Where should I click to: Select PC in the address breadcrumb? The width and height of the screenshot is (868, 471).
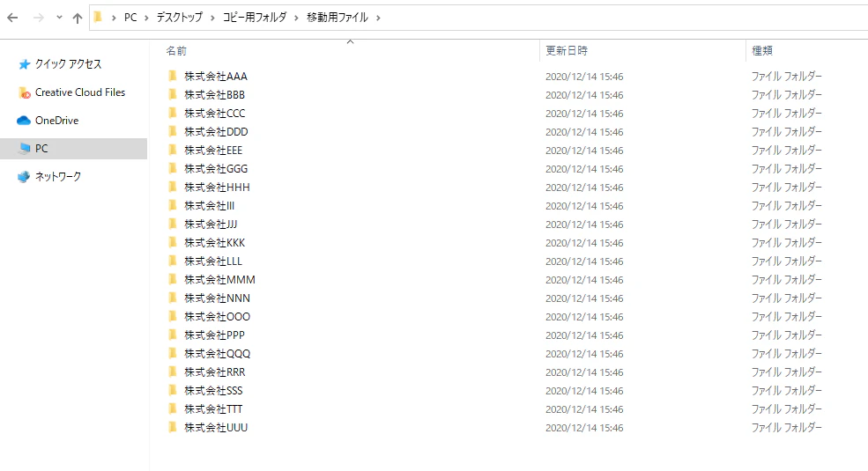(130, 18)
